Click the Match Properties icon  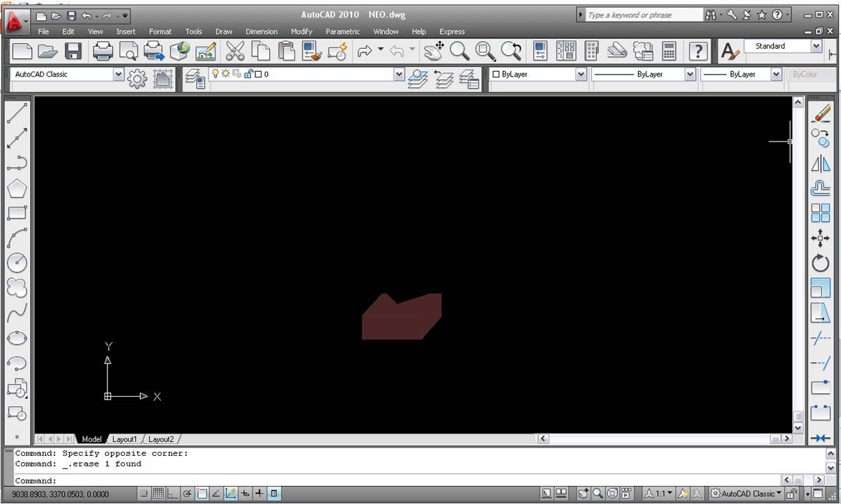point(312,51)
